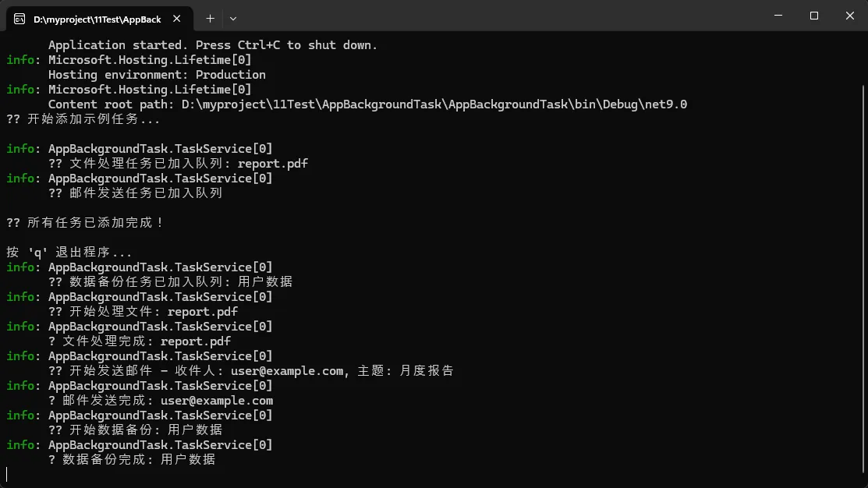Click the "开始添加示例任务..." line

[92, 119]
